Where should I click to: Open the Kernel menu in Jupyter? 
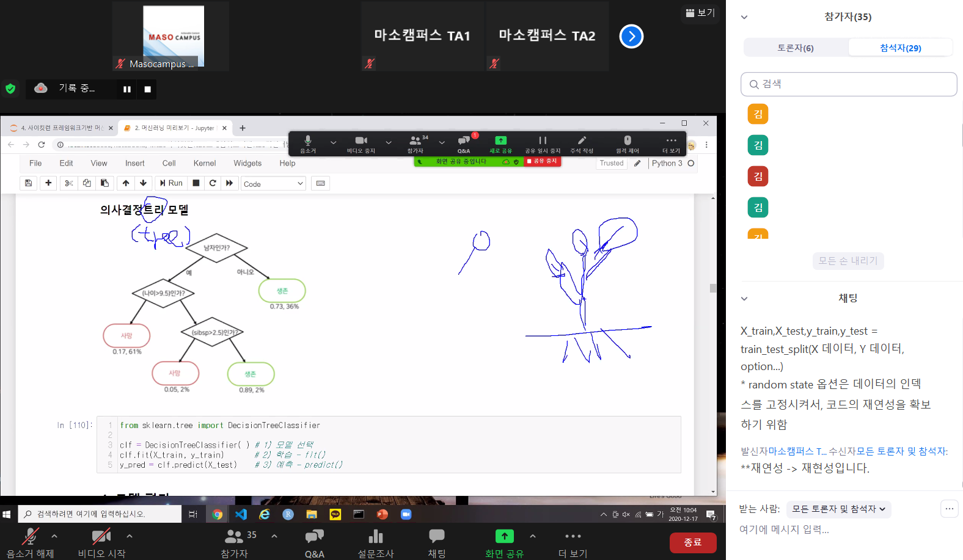[205, 163]
